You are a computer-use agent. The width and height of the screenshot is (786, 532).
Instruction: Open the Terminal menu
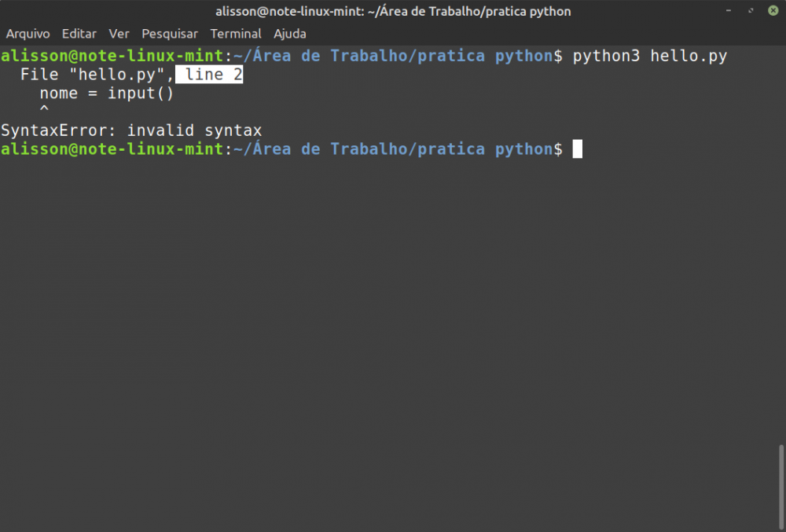(236, 34)
